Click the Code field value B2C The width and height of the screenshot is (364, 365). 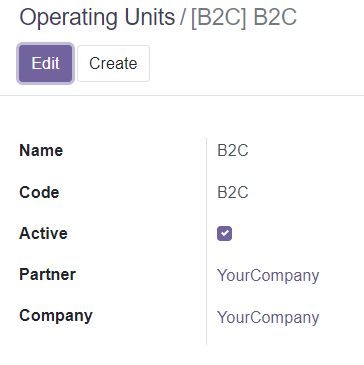(233, 192)
